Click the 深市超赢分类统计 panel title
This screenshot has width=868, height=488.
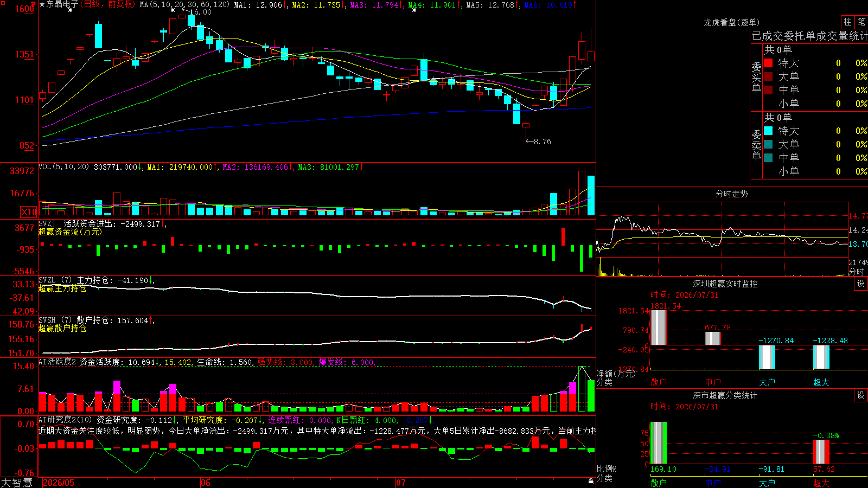click(x=725, y=395)
